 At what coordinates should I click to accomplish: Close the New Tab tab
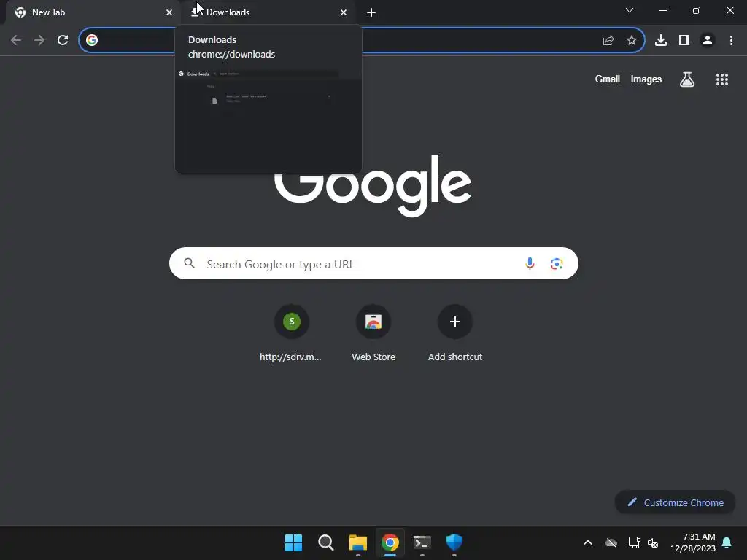pos(169,12)
